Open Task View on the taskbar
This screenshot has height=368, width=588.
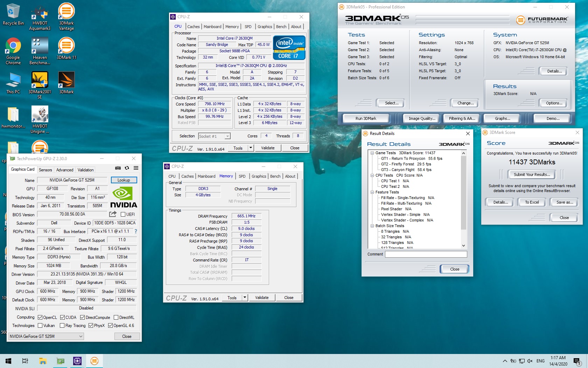(25, 361)
